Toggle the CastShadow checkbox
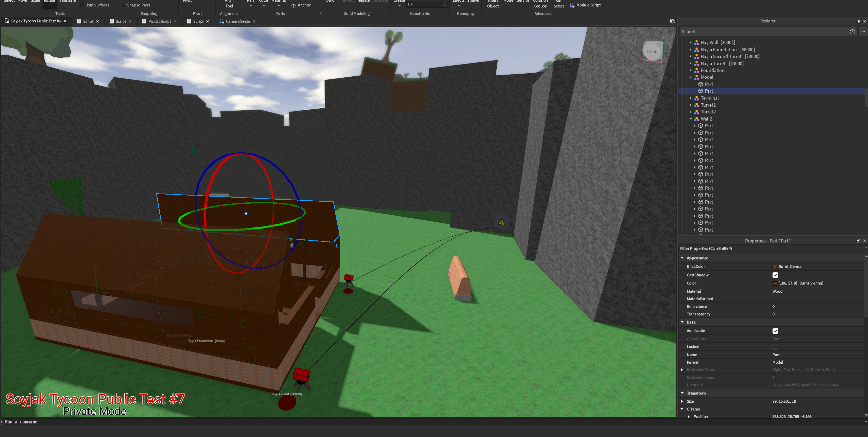This screenshot has height=437, width=868. pyautogui.click(x=775, y=275)
